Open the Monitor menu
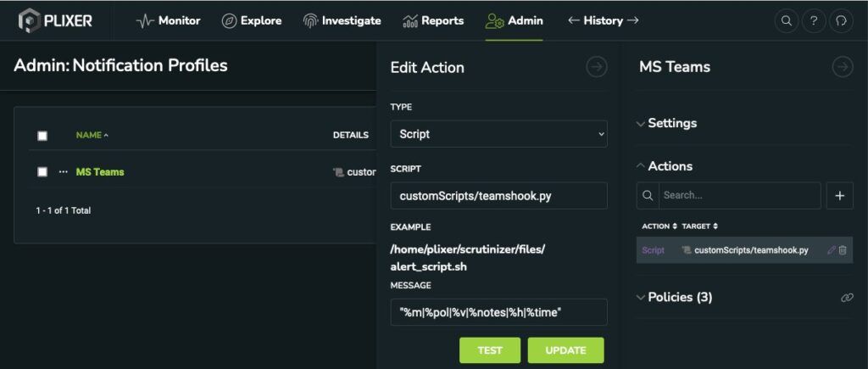Viewport: 868px width, 369px height. [x=169, y=20]
